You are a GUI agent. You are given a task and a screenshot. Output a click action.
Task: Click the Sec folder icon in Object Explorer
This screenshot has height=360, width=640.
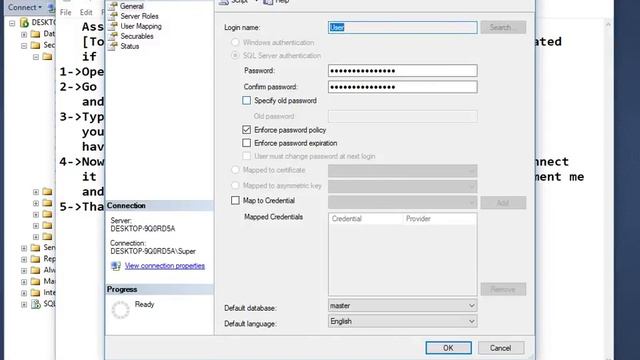click(x=36, y=45)
